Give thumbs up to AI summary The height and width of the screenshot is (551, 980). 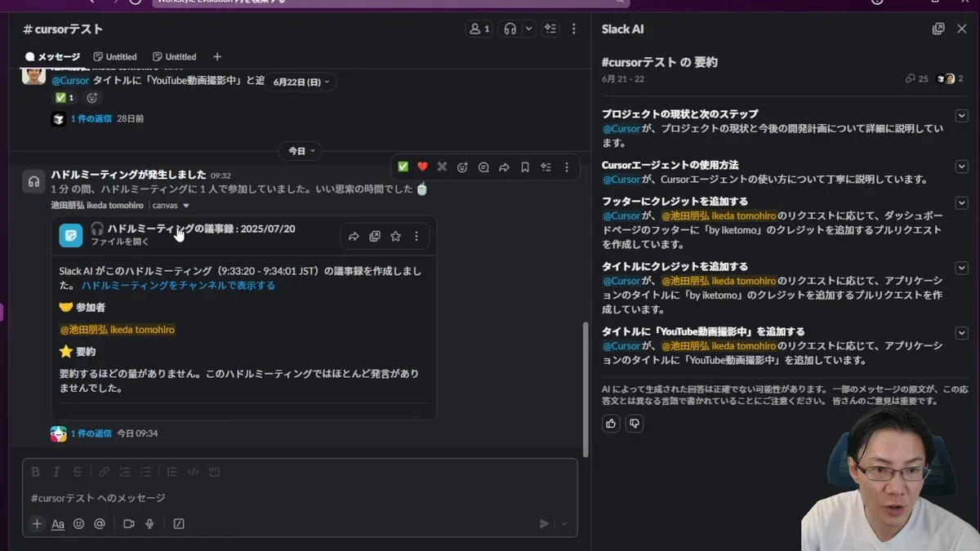[611, 423]
